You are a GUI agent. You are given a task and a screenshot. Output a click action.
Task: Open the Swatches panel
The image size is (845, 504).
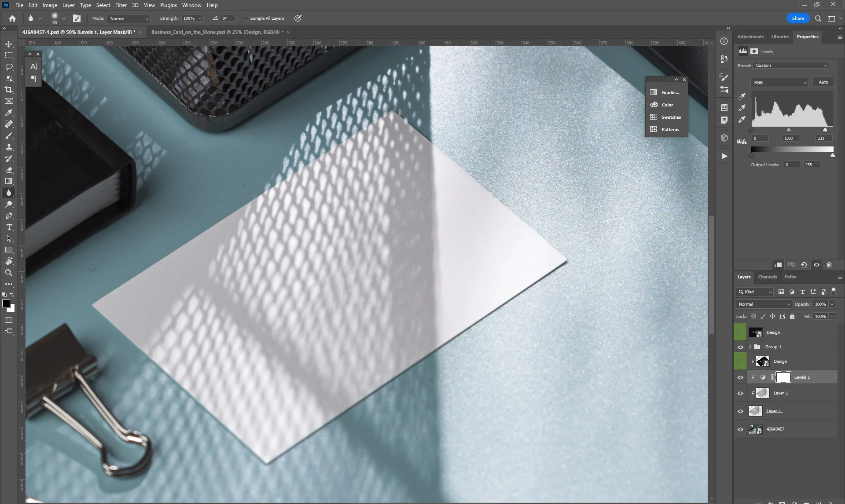670,117
